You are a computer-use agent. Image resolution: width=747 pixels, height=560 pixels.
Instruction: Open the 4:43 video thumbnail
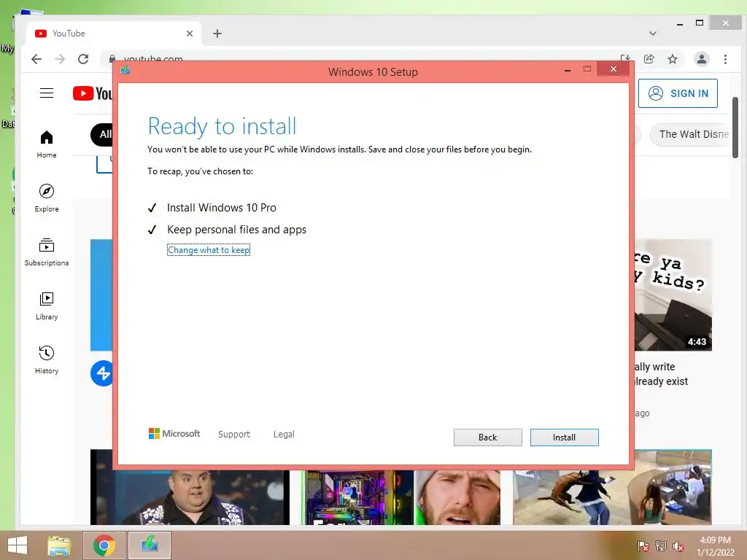pyautogui.click(x=673, y=295)
